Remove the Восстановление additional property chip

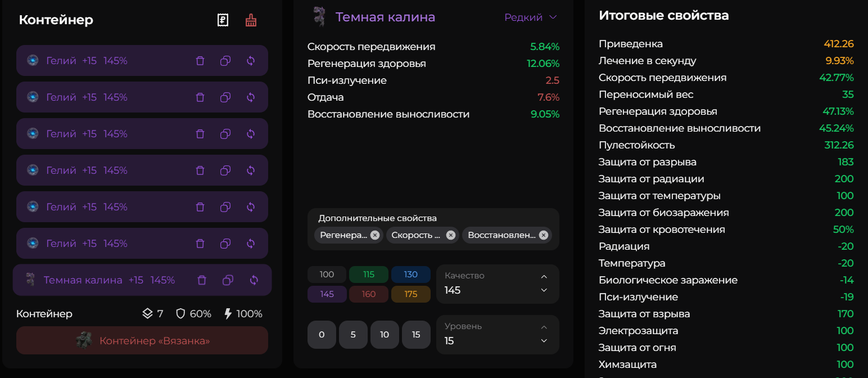(543, 235)
